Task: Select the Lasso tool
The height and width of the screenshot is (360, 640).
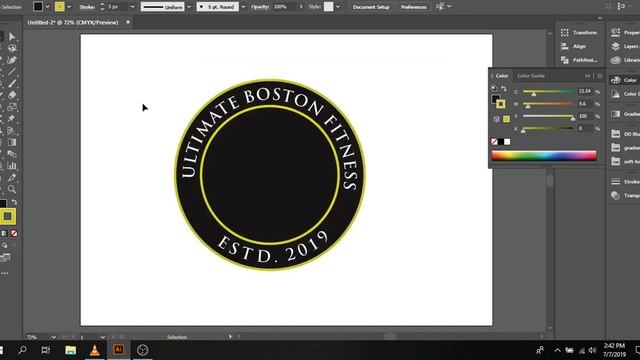Action: 12,49
